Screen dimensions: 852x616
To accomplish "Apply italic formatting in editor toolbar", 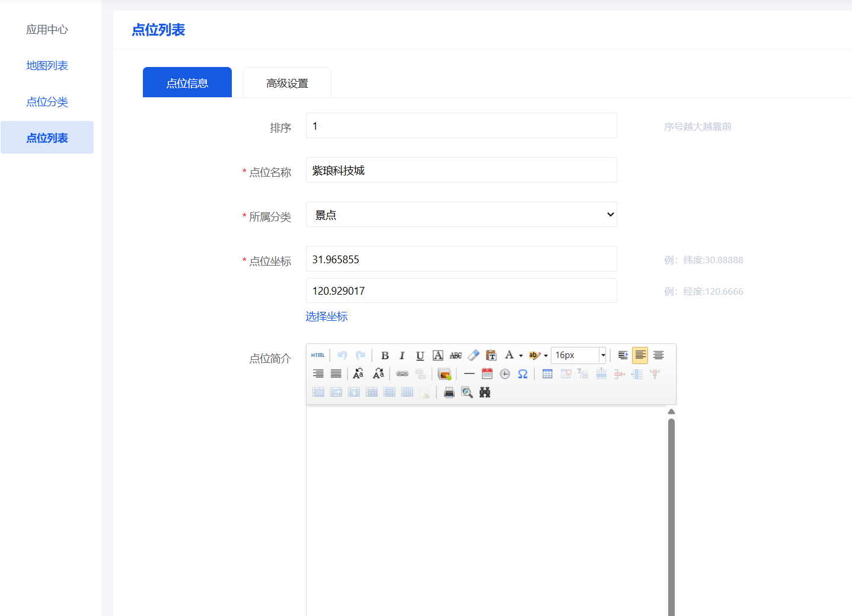I will pos(402,355).
